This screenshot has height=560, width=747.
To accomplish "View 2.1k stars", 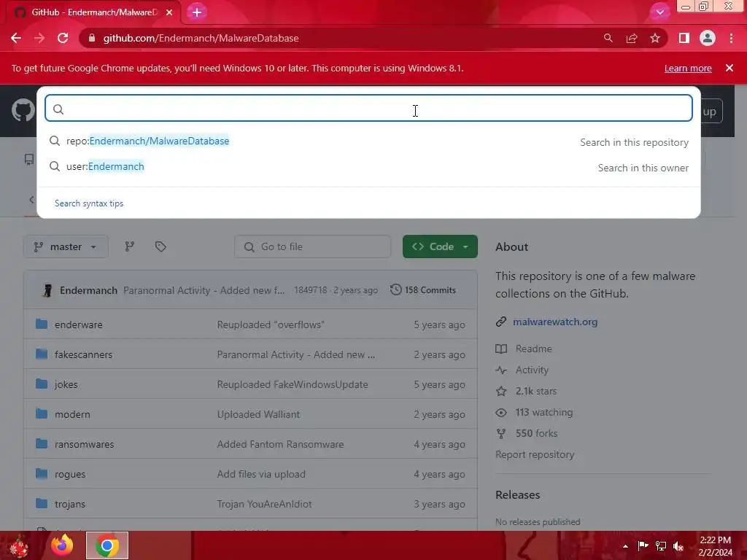I will (536, 392).
